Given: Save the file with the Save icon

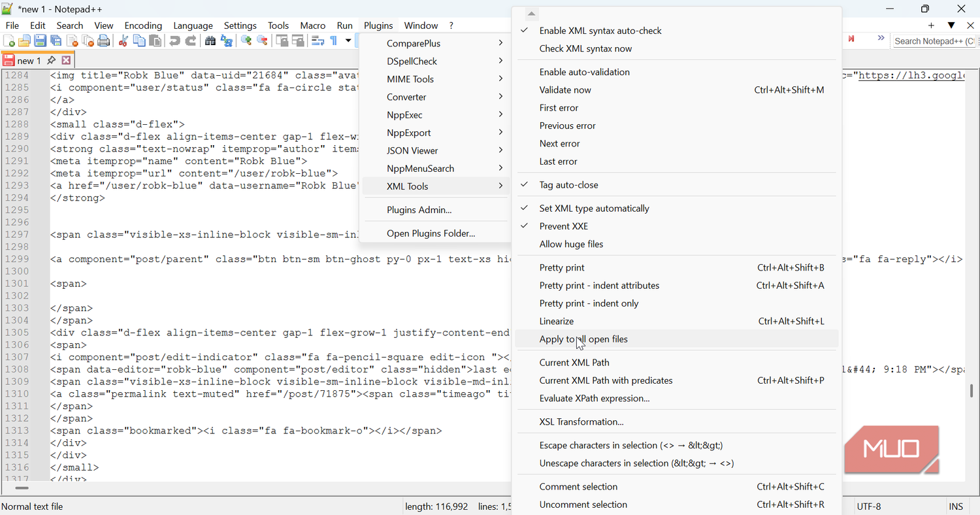Looking at the screenshot, I should 40,41.
